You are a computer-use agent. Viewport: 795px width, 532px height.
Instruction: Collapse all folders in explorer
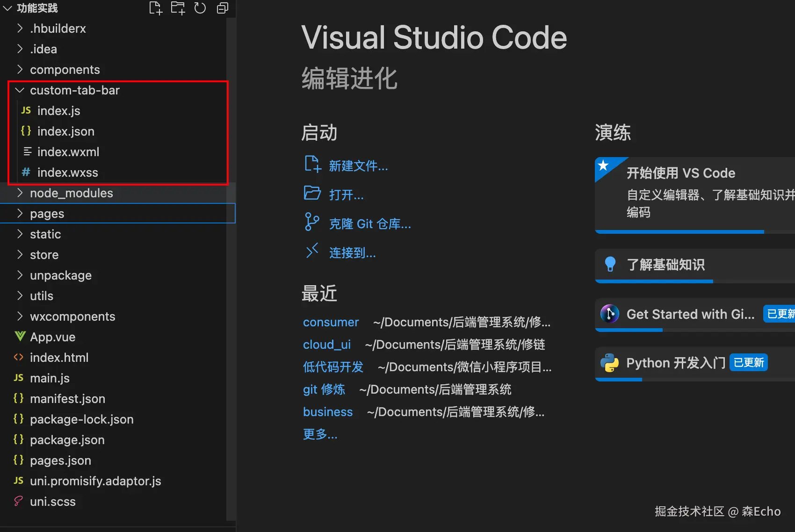223,8
